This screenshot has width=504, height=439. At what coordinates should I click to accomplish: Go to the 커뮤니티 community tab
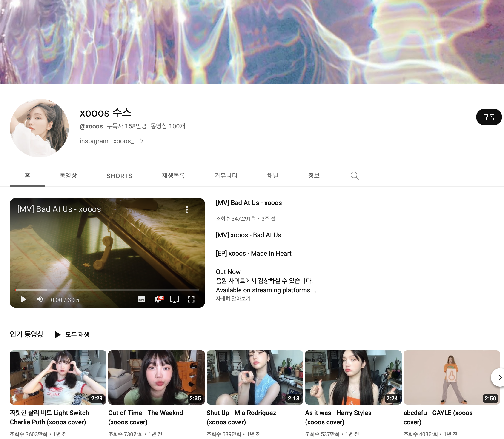point(226,176)
